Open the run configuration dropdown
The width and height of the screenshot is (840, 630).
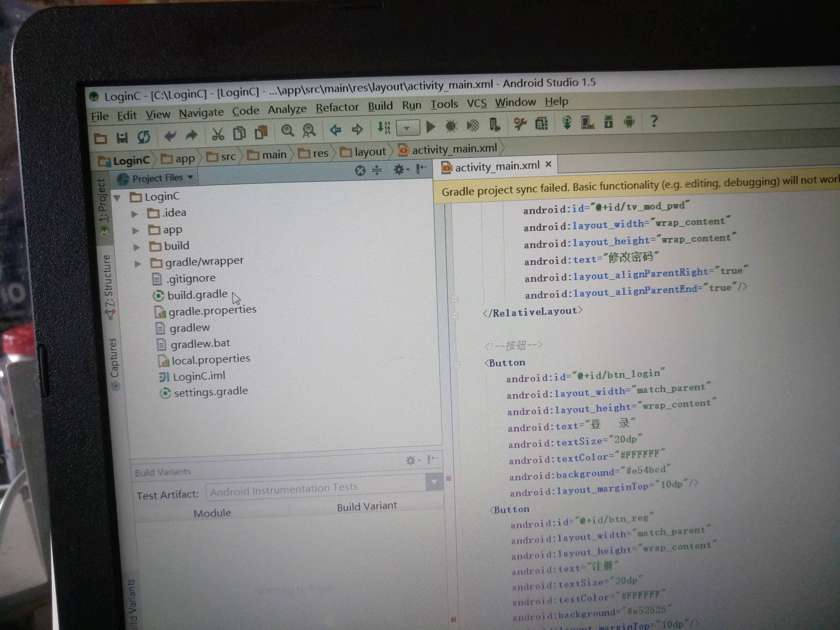(408, 128)
